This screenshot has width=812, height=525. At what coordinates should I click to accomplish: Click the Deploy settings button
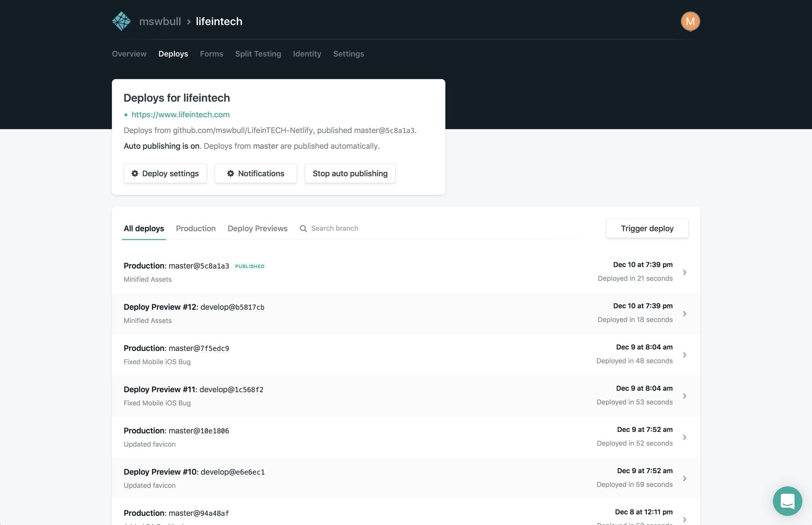[165, 173]
